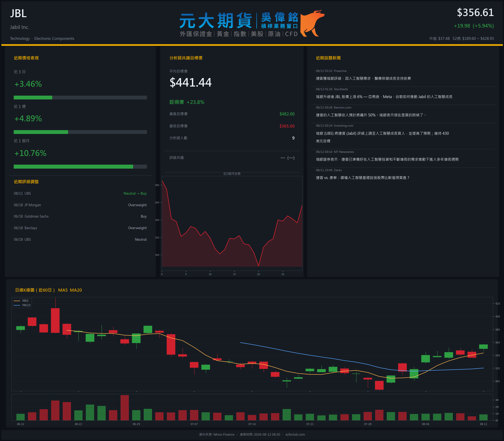The width and height of the screenshot is (504, 441).
Task: Click the Jabil Inc. company name
Action: pos(20,27)
